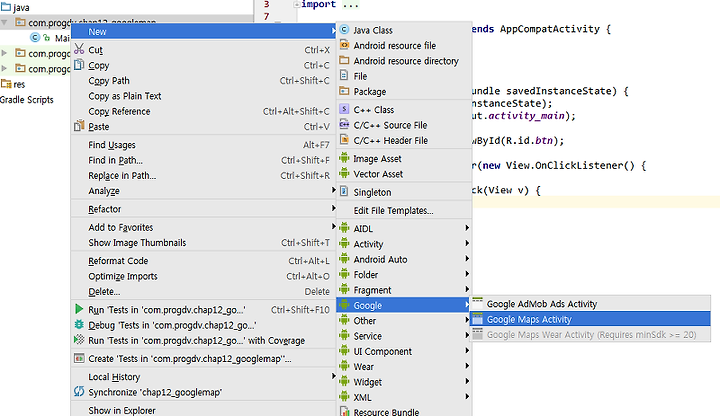This screenshot has height=416, width=720.
Task: Click the Run with Coverage icon
Action: [x=79, y=340]
